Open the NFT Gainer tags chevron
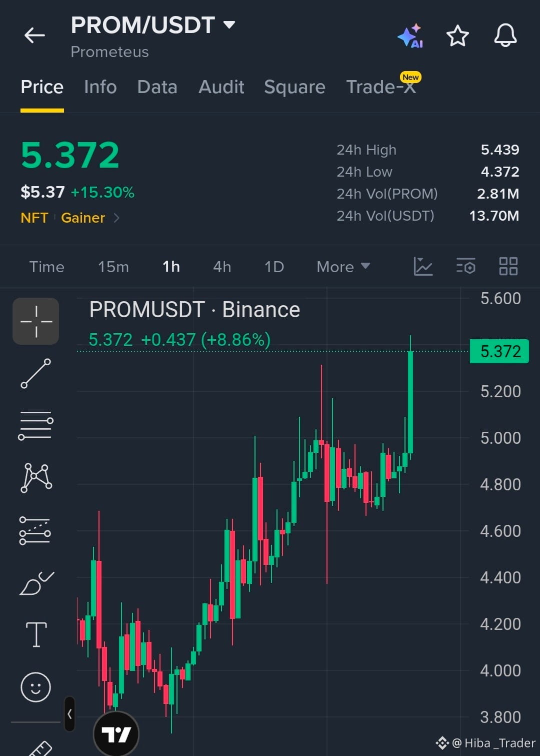Image resolution: width=540 pixels, height=756 pixels. [x=116, y=218]
